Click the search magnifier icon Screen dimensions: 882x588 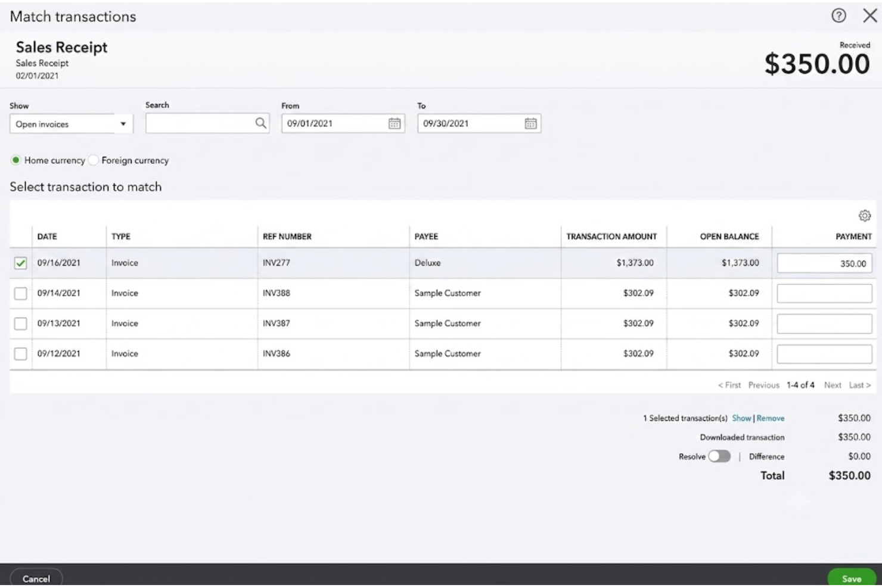point(260,123)
